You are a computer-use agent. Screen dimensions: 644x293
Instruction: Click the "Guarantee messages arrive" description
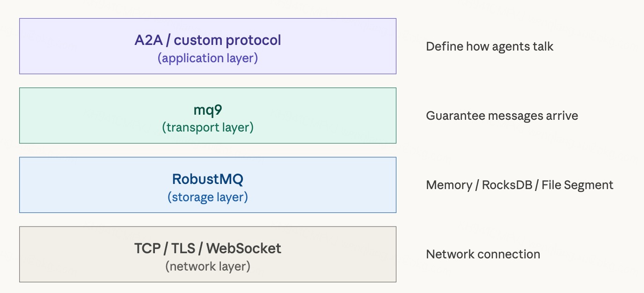tap(502, 116)
